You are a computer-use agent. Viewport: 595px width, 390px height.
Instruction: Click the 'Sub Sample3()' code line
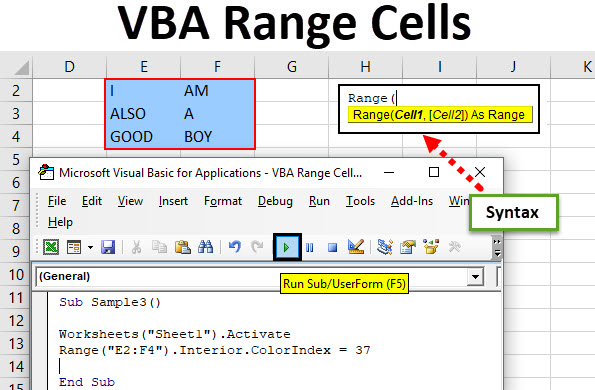(110, 302)
